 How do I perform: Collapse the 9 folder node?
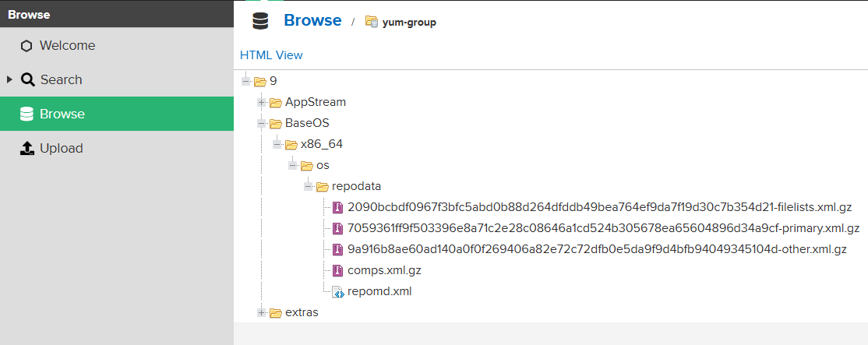[x=245, y=81]
